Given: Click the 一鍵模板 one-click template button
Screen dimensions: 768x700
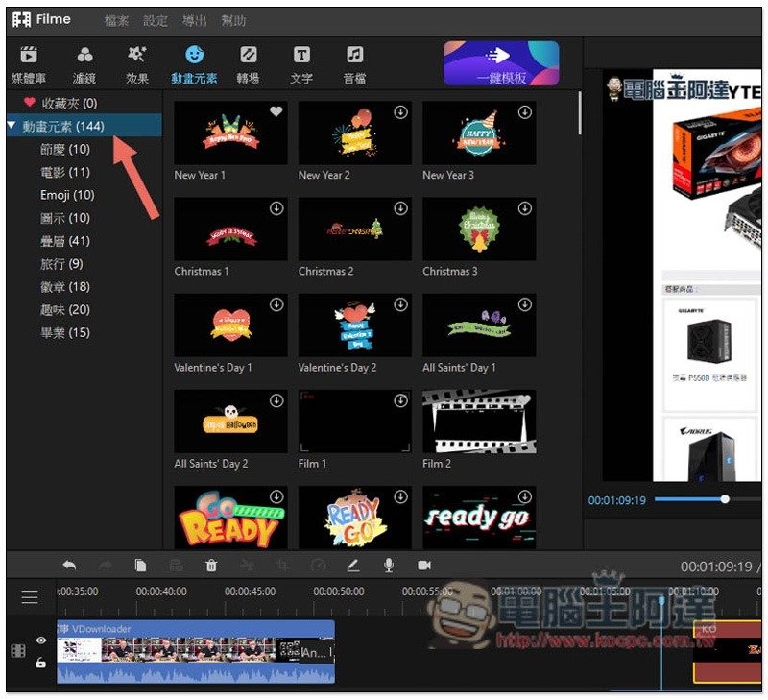Looking at the screenshot, I should click(x=500, y=63).
